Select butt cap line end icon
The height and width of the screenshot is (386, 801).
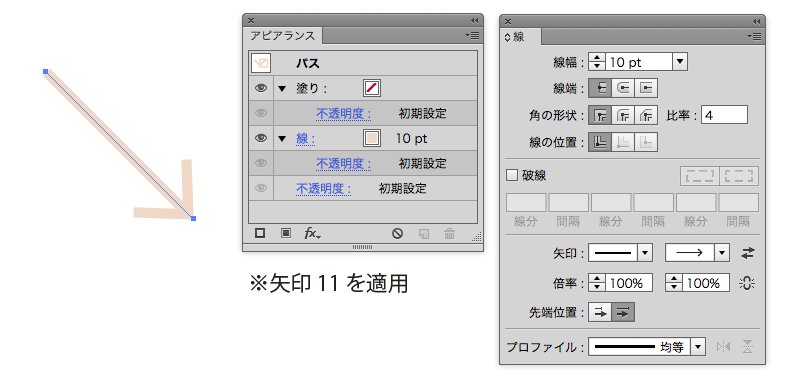[x=601, y=88]
